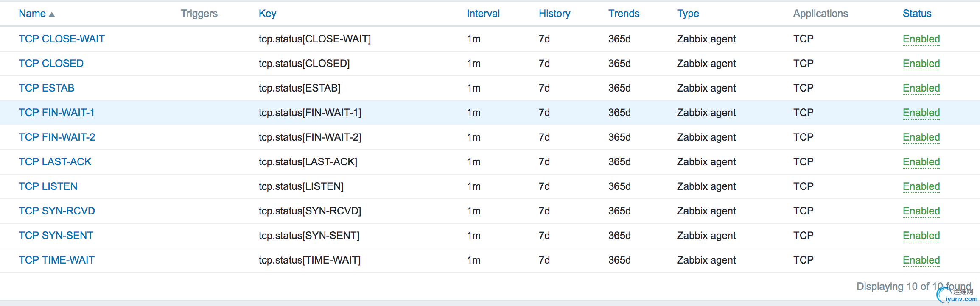Open the TCP CLOSE-WAIT item
The image size is (980, 306).
point(62,39)
